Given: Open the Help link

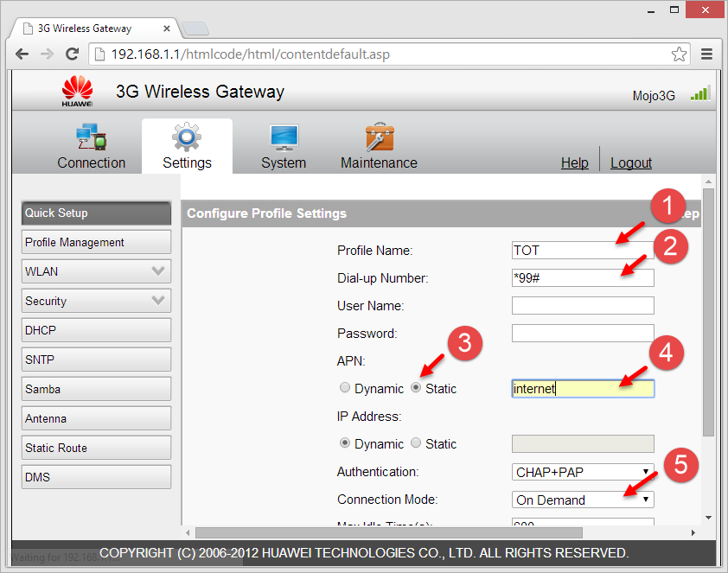Looking at the screenshot, I should pos(574,162).
